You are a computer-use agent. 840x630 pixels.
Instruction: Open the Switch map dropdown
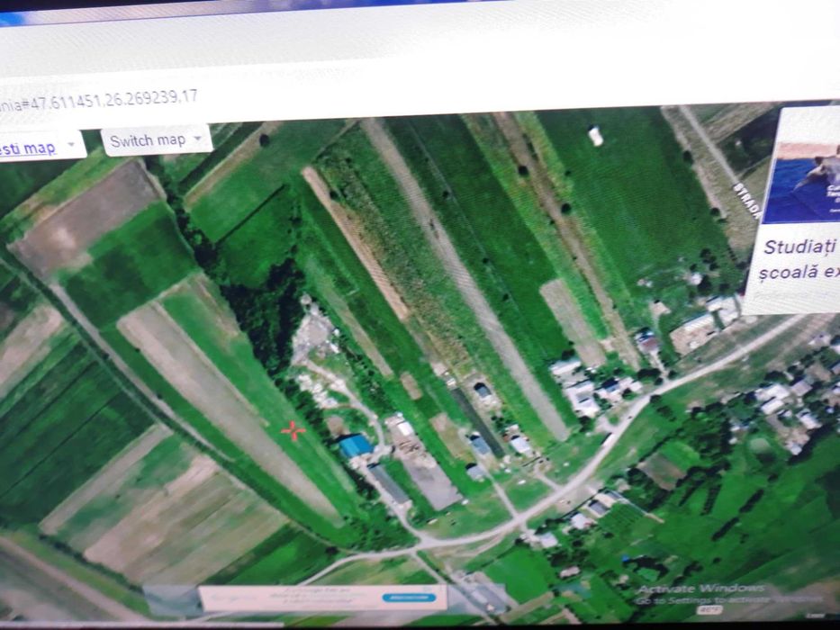point(157,140)
